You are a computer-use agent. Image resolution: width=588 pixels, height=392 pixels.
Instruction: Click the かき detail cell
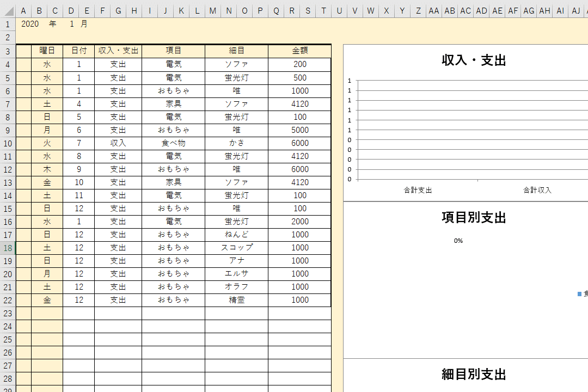(x=237, y=143)
